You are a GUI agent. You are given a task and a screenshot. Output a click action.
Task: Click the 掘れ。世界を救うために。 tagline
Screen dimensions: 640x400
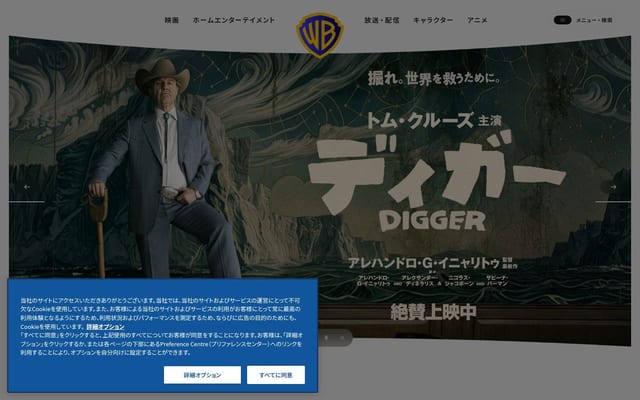(x=434, y=78)
